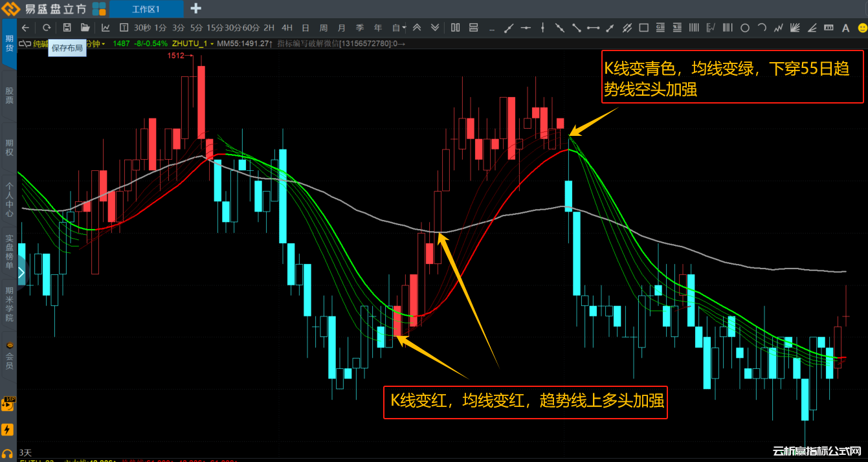The height and width of the screenshot is (462, 868).
Task: Select the vertical line drawing tool
Action: [542, 28]
